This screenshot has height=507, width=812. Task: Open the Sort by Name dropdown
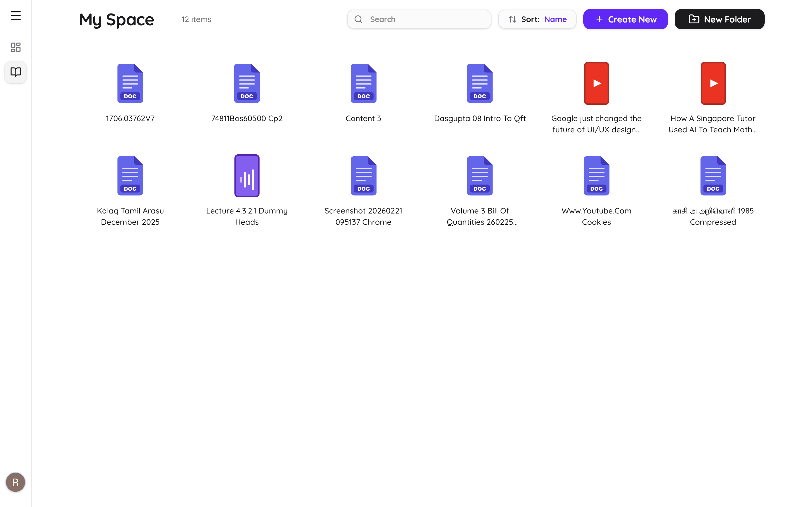[x=537, y=19]
